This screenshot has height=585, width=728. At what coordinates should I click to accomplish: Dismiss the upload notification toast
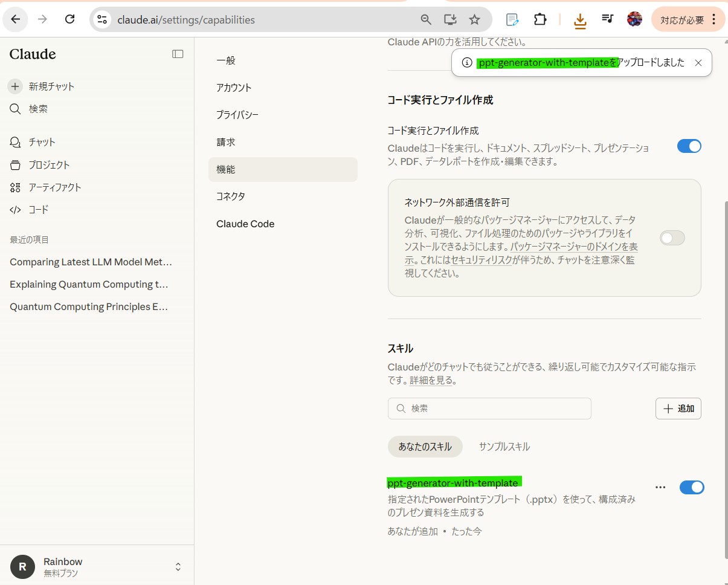pos(698,63)
